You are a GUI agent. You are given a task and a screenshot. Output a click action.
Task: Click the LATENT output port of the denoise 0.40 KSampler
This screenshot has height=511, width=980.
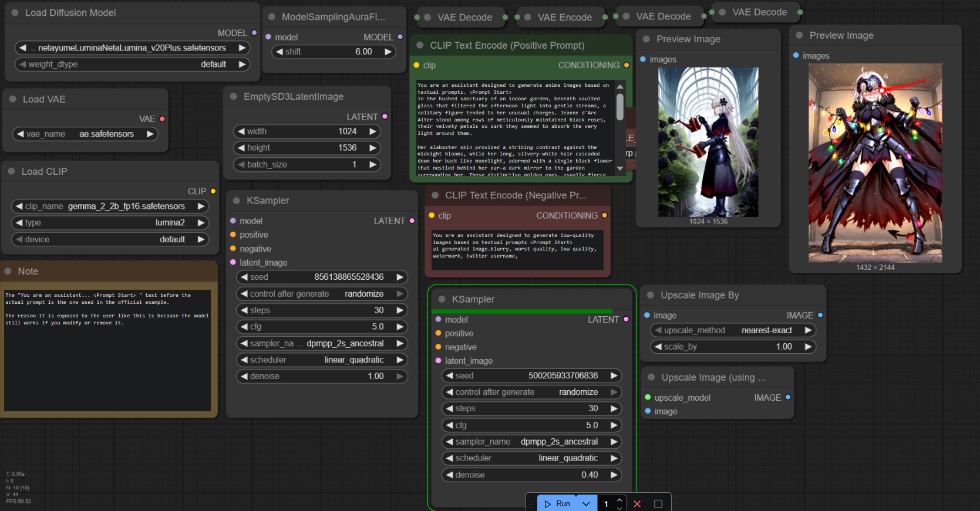(626, 319)
